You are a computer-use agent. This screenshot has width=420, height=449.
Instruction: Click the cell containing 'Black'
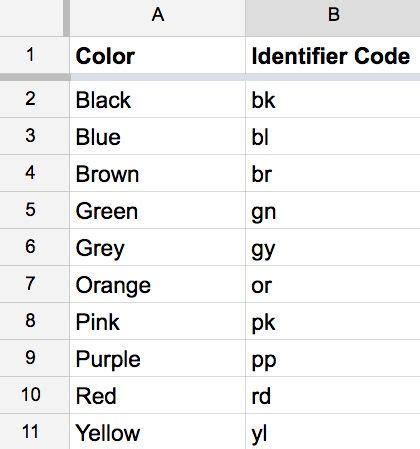pos(157,99)
